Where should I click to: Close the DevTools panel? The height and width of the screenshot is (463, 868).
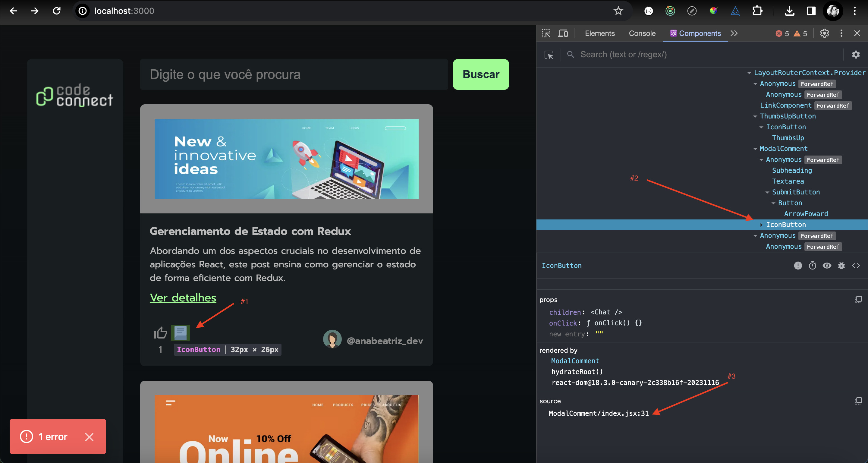pyautogui.click(x=857, y=33)
